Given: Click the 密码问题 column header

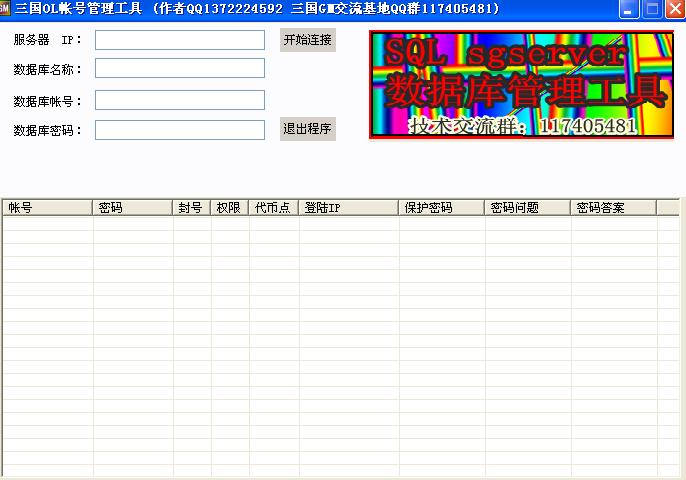Looking at the screenshot, I should tap(527, 208).
